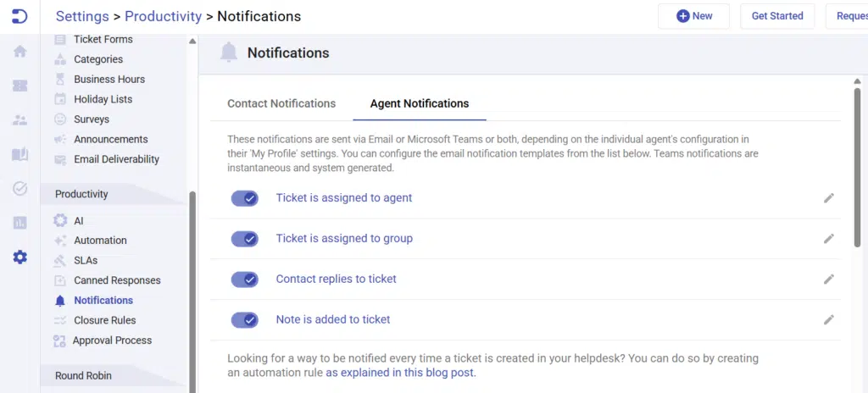
Task: Edit the 'Ticket is assigned to agent' template pencil
Action: [828, 198]
